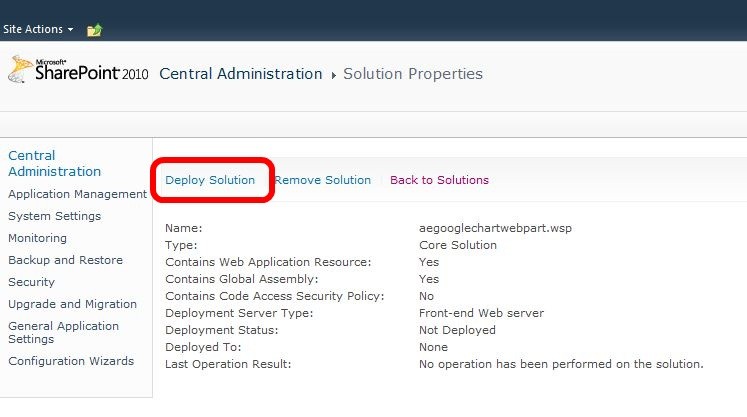Click the Solution Properties breadcrumb text

point(412,74)
